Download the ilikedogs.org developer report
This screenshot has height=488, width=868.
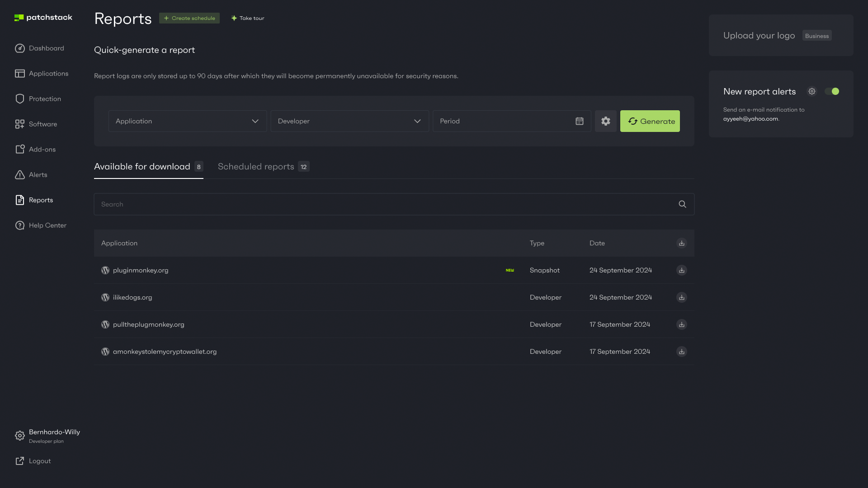[681, 297]
